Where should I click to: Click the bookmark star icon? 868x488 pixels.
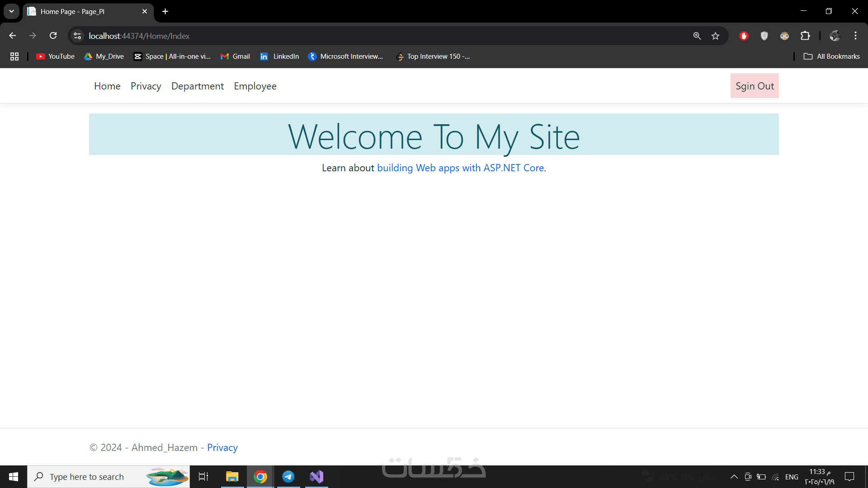point(715,36)
